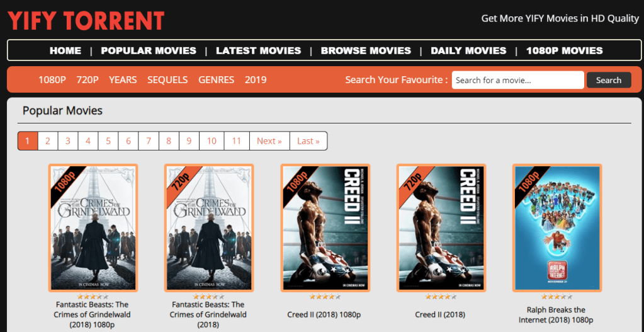Viewport: 644px width, 332px height.
Task: Click the YIFY TORRENT site logo
Action: pos(86,20)
